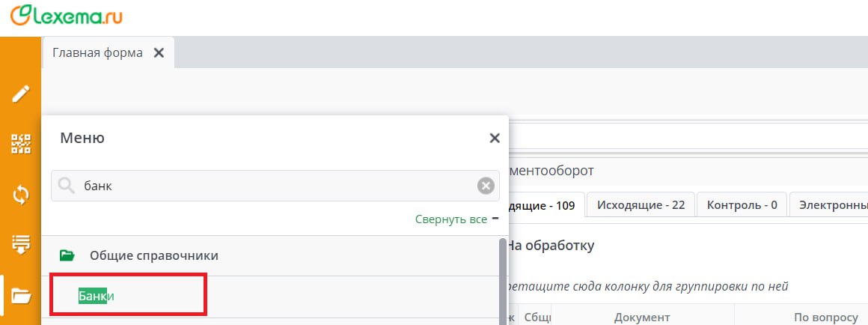The height and width of the screenshot is (325, 868).
Task: Clear the menu search text
Action: [486, 186]
